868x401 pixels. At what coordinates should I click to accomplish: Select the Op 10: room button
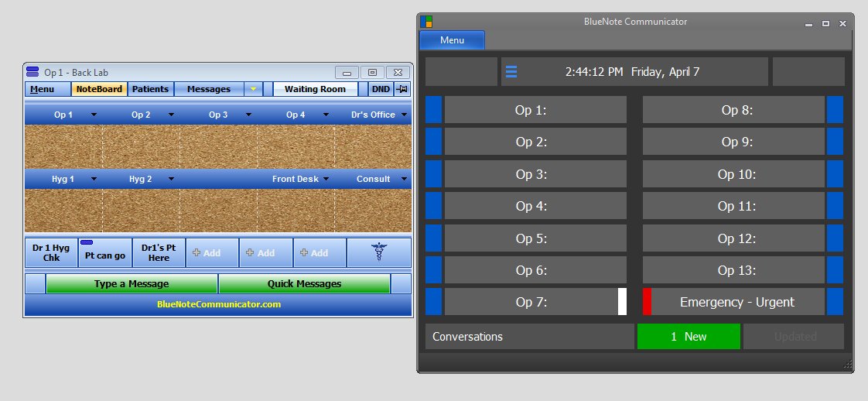[x=733, y=174]
